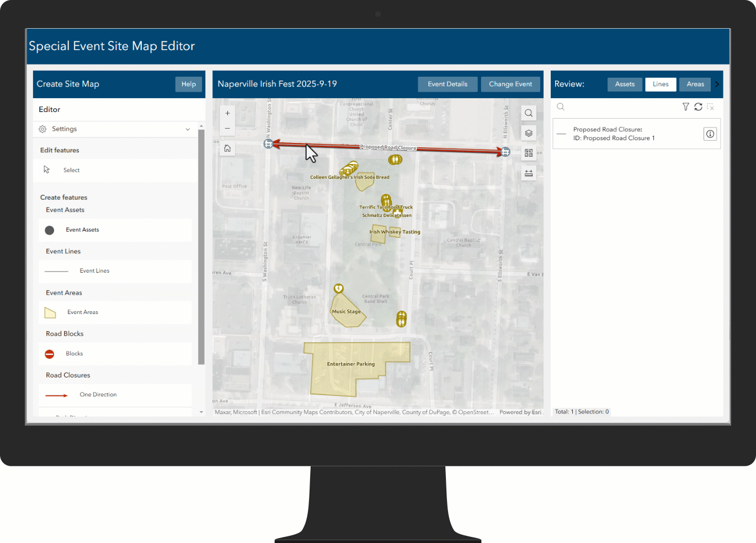Screen dimensions: 756x543
Task: Activate the Measure distance tool
Action: 528,173
